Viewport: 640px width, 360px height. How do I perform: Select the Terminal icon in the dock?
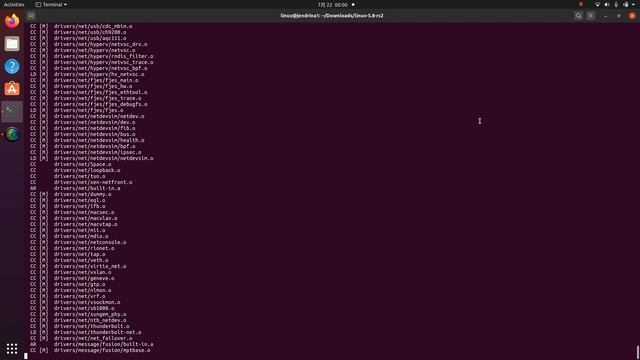tap(12, 111)
